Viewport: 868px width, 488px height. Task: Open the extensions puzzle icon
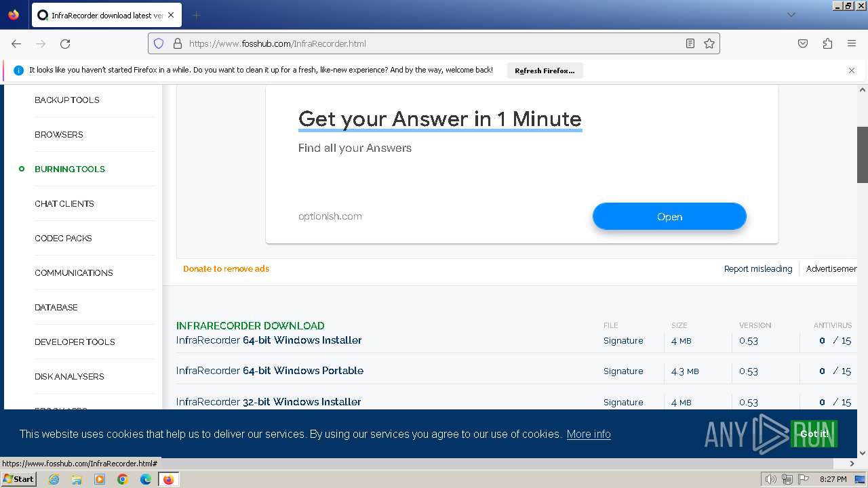point(827,43)
